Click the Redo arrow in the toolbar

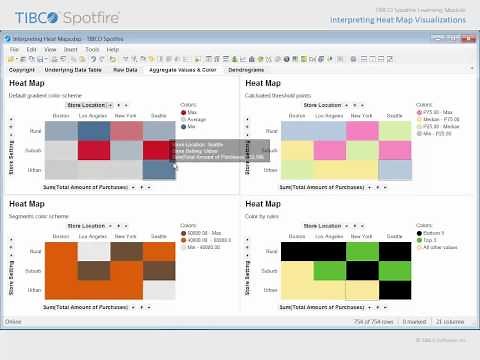[102, 59]
